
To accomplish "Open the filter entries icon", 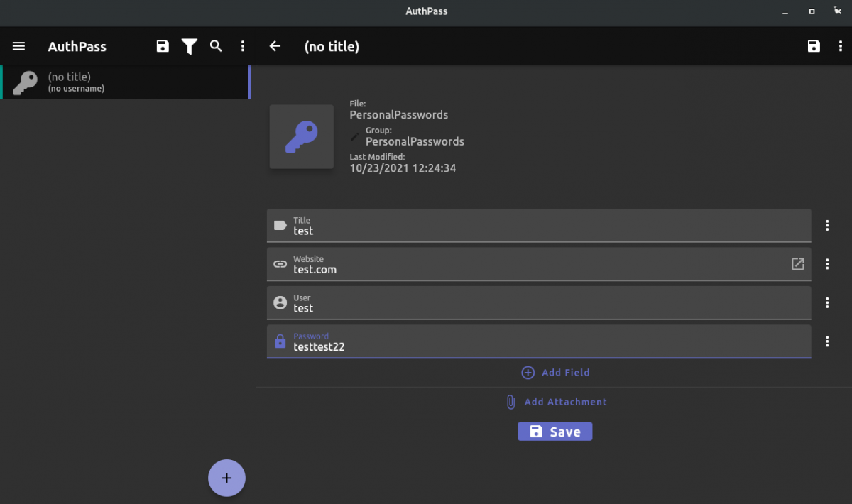I will click(189, 45).
